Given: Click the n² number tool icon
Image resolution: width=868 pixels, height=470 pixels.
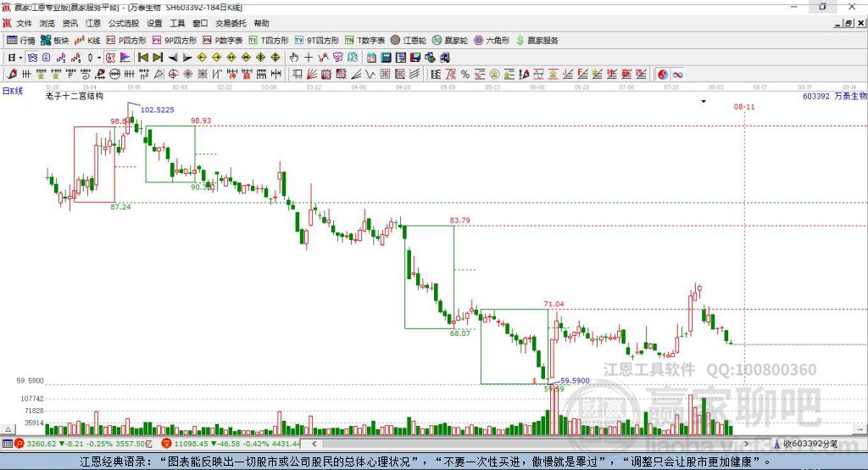Looking at the screenshot, I should [x=144, y=75].
